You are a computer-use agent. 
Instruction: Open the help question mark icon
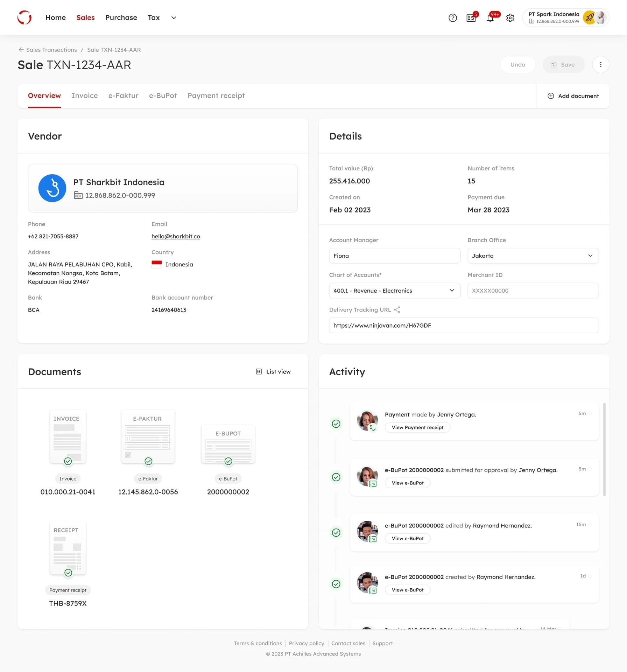tap(453, 18)
